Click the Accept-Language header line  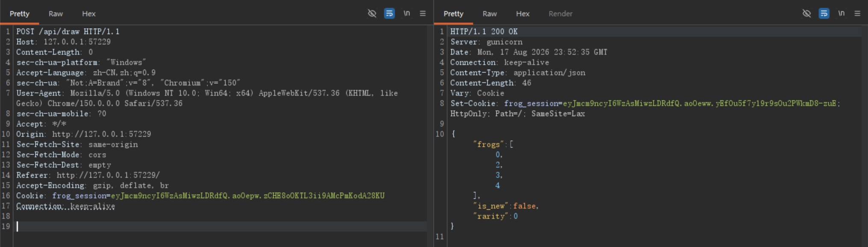pos(86,73)
